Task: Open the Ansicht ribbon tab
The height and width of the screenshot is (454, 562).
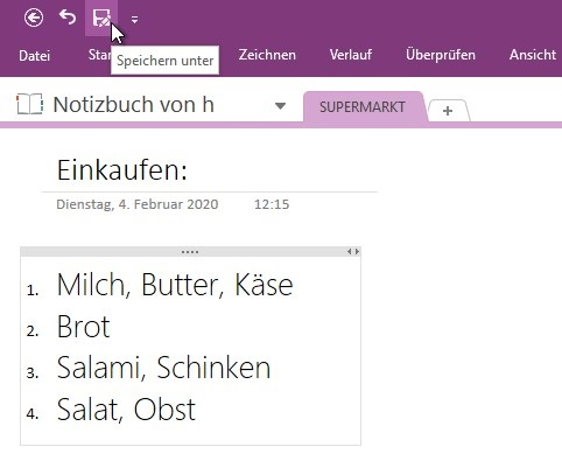Action: point(533,55)
